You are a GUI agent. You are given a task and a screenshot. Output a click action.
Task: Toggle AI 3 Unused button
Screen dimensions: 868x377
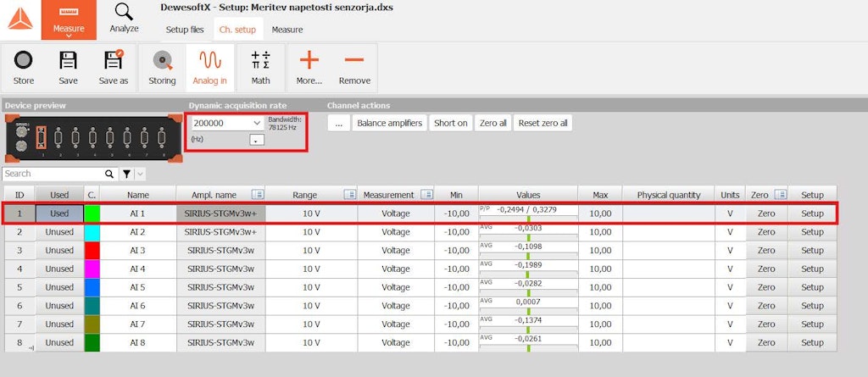(60, 250)
